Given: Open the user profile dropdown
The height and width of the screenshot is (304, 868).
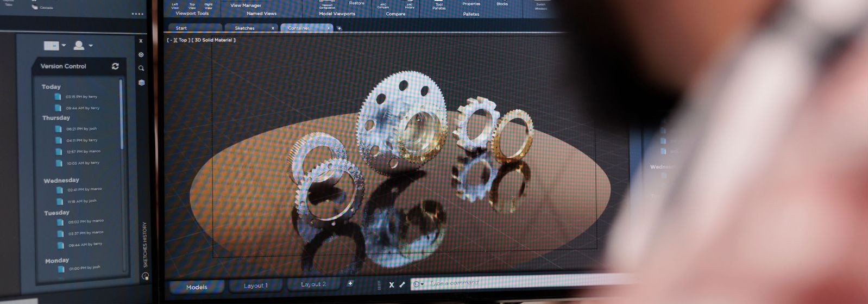Looking at the screenshot, I should 83,46.
